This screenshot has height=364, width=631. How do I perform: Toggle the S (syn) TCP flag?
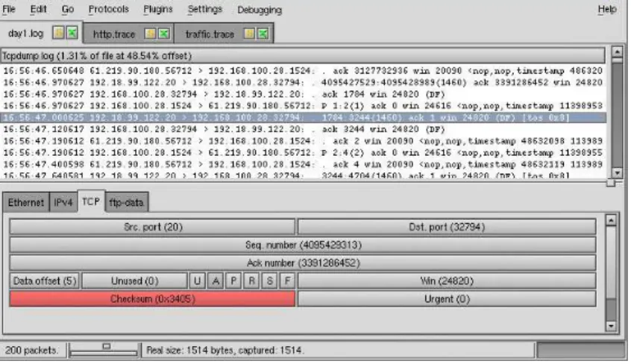coord(269,281)
